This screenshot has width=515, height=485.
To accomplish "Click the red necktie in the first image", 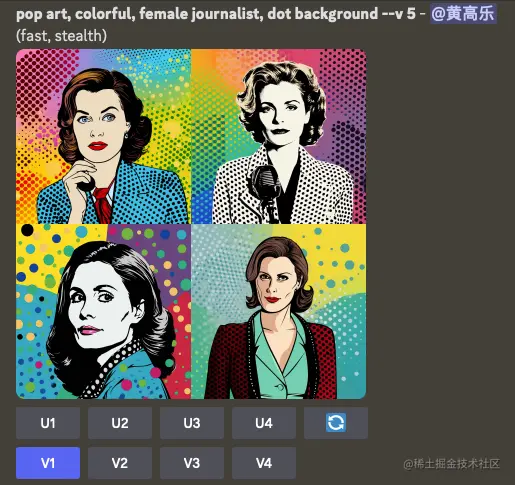I will [104, 204].
